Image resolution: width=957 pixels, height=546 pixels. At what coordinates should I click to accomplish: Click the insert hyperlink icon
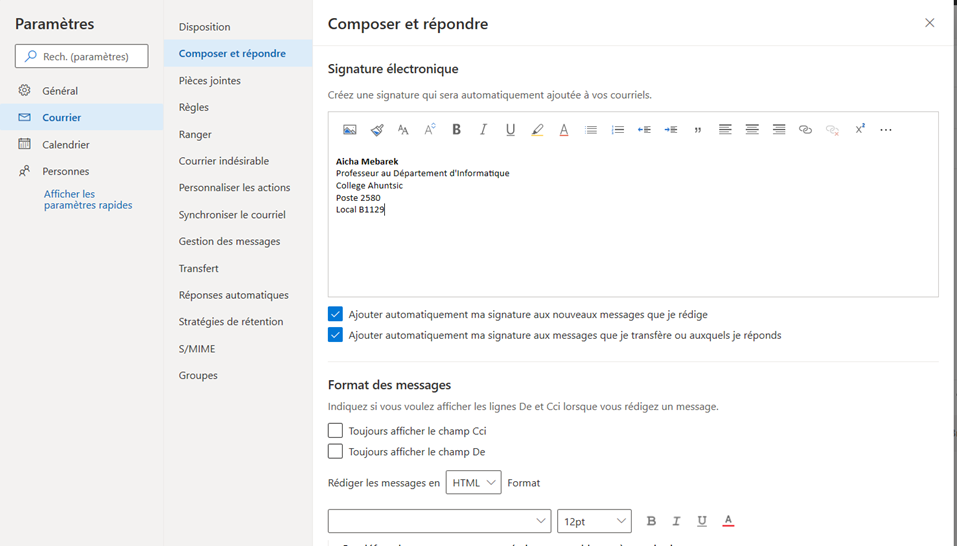pyautogui.click(x=805, y=130)
